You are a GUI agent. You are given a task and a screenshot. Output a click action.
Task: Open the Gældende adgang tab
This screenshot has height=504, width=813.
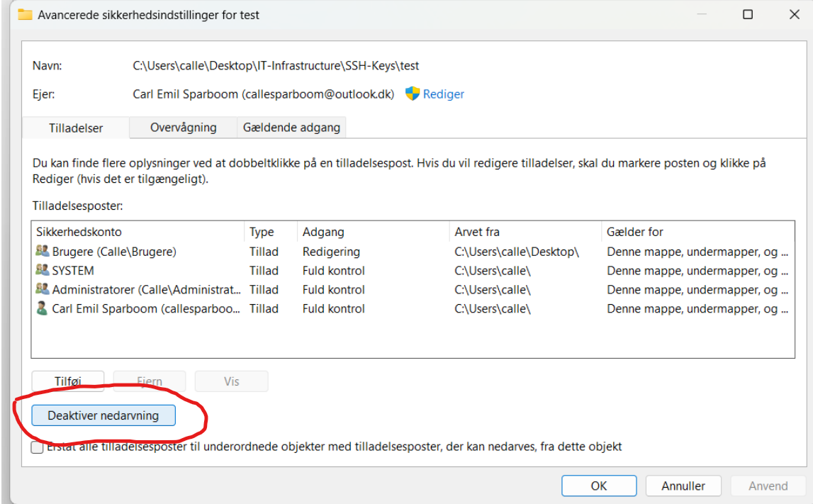(x=291, y=128)
